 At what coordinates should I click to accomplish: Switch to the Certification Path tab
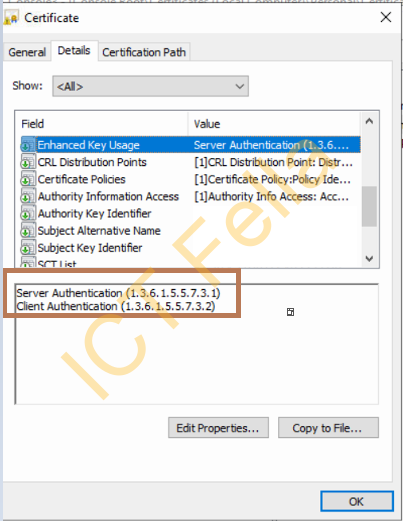(144, 52)
